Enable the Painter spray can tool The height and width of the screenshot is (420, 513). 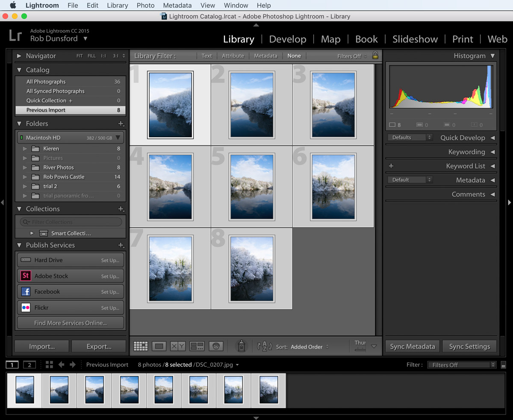242,346
